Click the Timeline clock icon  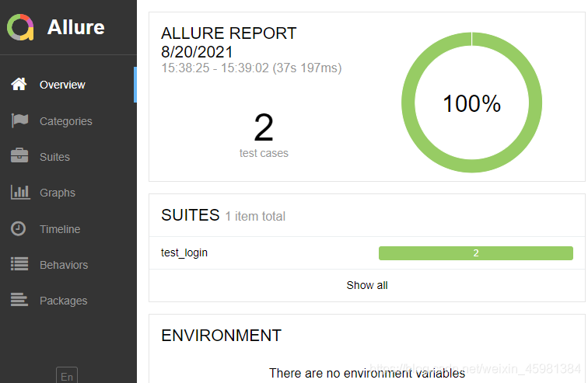[19, 228]
